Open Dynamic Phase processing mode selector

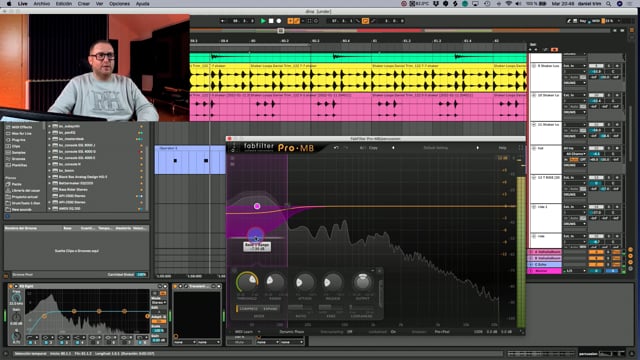pyautogui.click(x=292, y=332)
